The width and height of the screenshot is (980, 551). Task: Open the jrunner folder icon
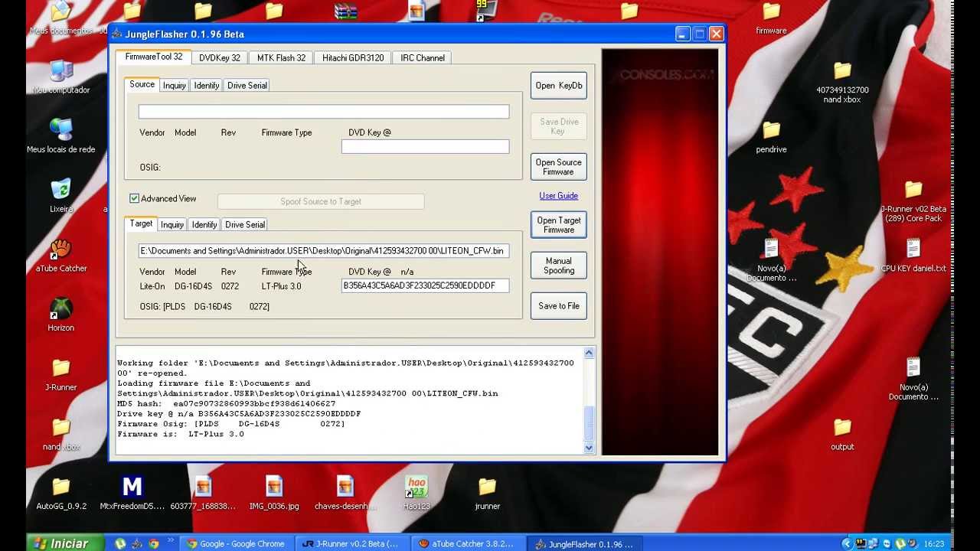487,487
